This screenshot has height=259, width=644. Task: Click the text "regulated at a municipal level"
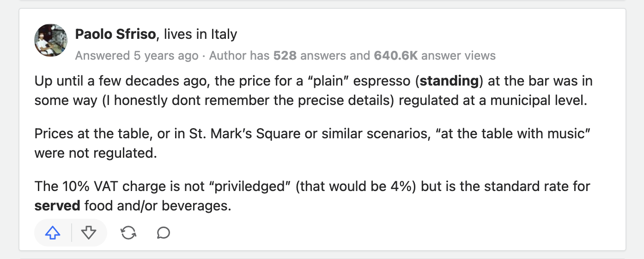point(492,100)
